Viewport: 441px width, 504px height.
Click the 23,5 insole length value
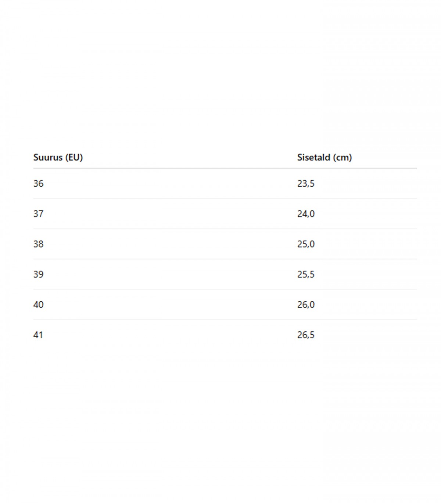306,184
